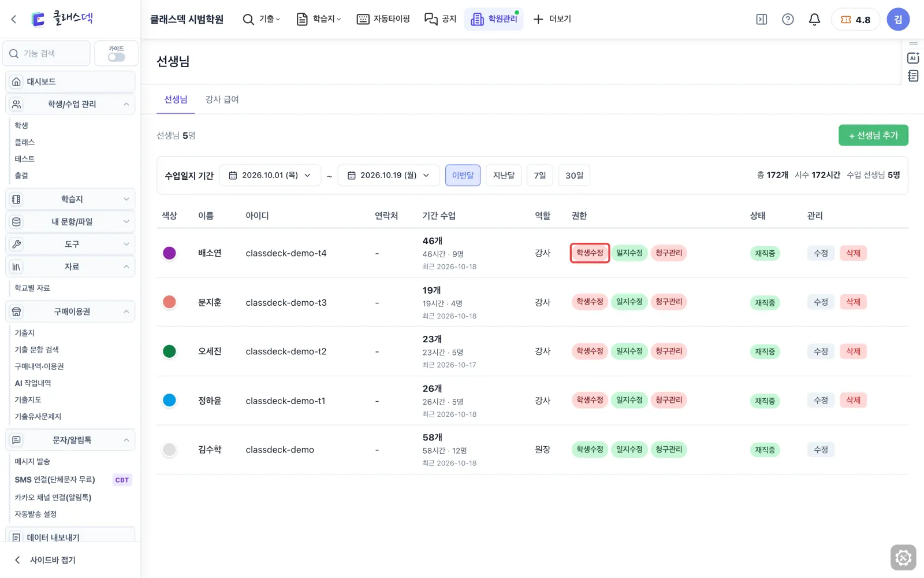The height and width of the screenshot is (578, 924).
Task: Open 출결 in the sidebar
Action: (21, 176)
